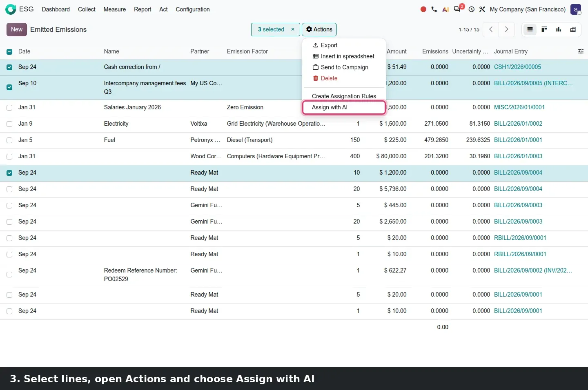Image resolution: width=588 pixels, height=390 pixels.
Task: Check the Wood Corner computers row checkbox
Action: tap(9, 157)
